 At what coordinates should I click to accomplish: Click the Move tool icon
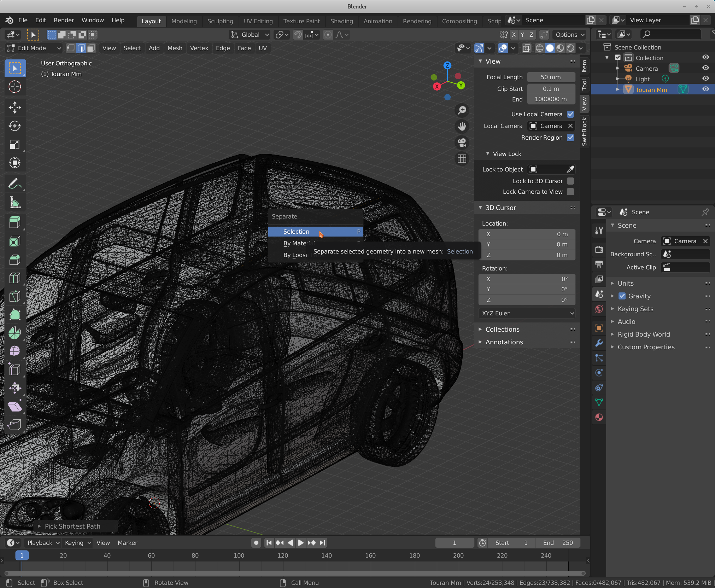point(14,107)
